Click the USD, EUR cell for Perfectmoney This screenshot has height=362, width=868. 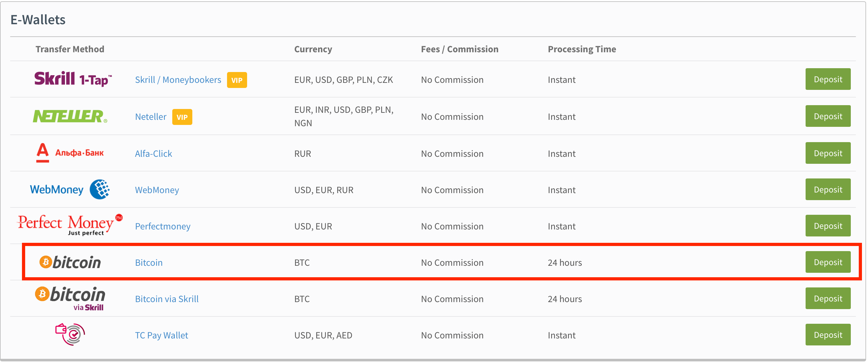pyautogui.click(x=313, y=226)
